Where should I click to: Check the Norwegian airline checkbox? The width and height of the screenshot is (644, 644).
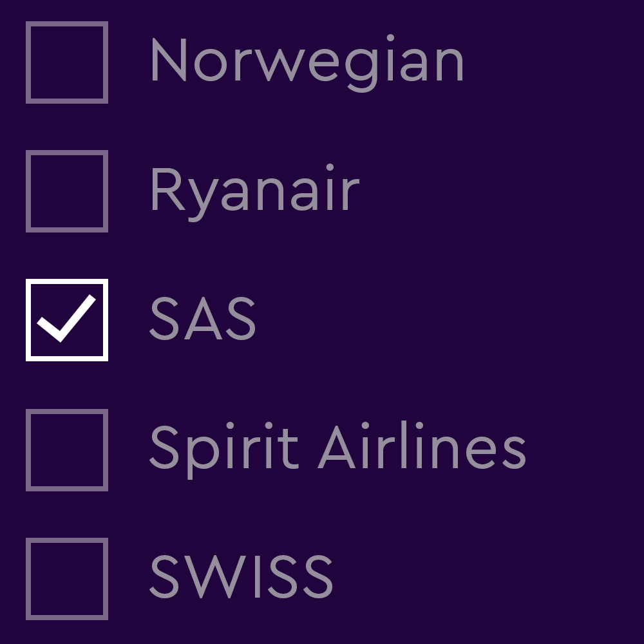(67, 62)
